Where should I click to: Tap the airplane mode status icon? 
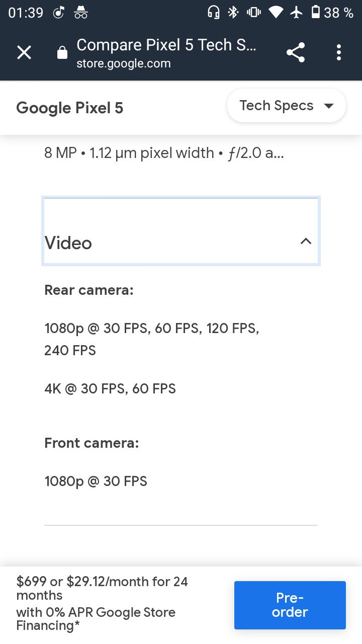pos(297,13)
